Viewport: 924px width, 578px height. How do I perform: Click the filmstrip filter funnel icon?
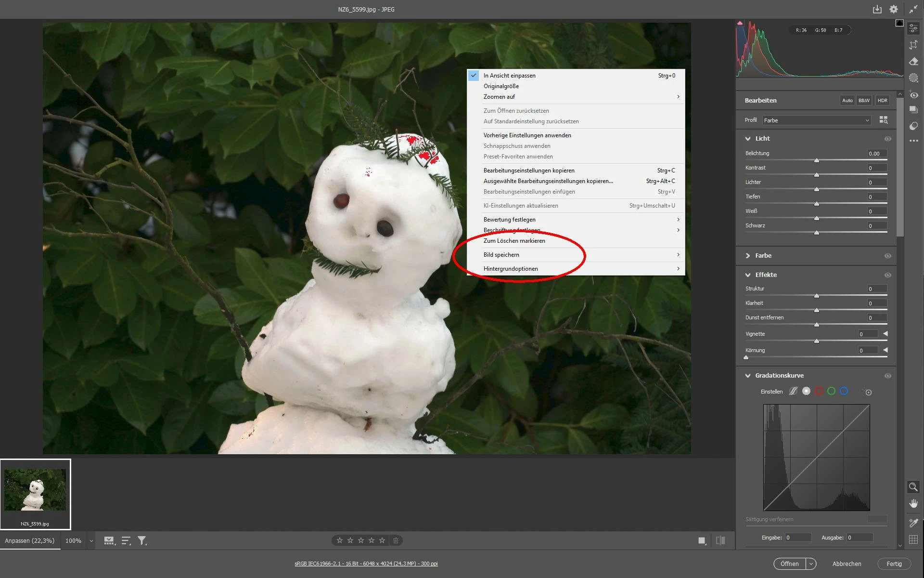tap(142, 541)
